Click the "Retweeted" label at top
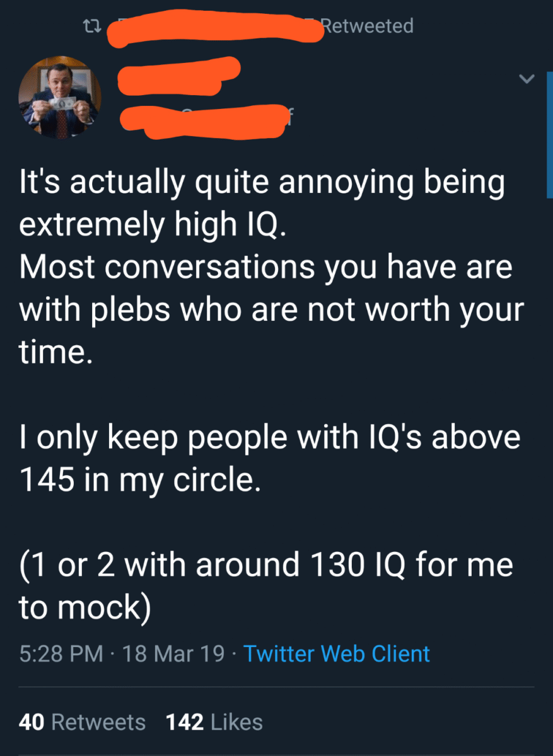This screenshot has height=756, width=553. [x=366, y=26]
